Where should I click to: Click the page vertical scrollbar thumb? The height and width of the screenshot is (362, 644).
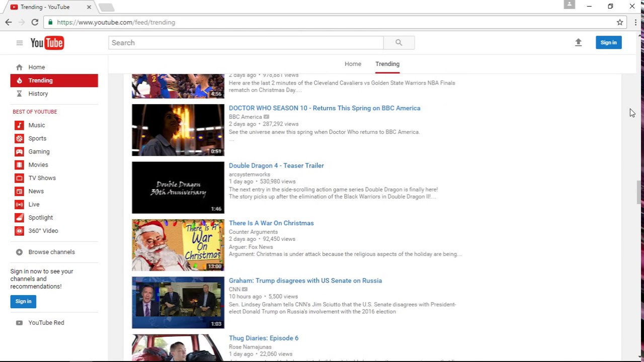coord(639,192)
